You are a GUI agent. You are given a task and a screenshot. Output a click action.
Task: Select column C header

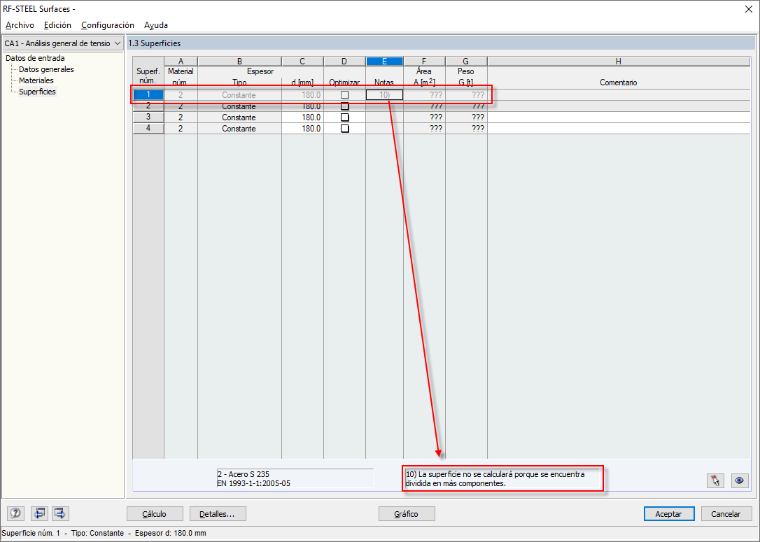[302, 61]
